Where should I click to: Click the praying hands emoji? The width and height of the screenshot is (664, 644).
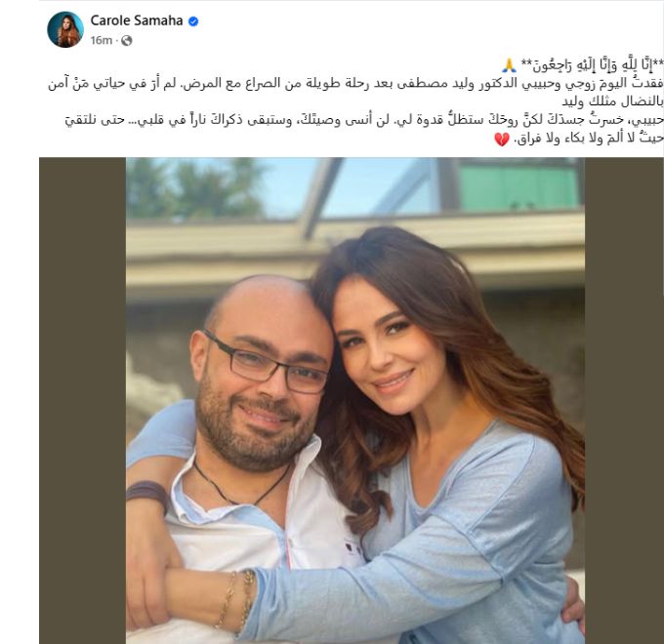click(x=508, y=65)
